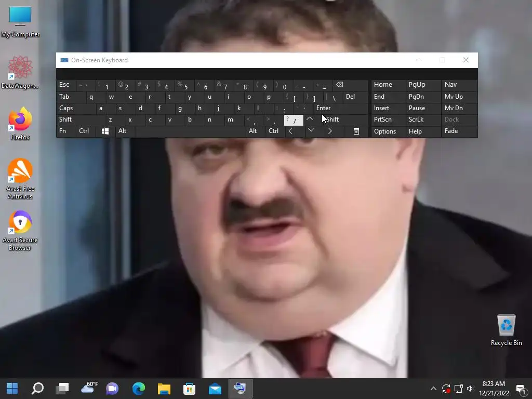Click the Tab key

click(71, 97)
